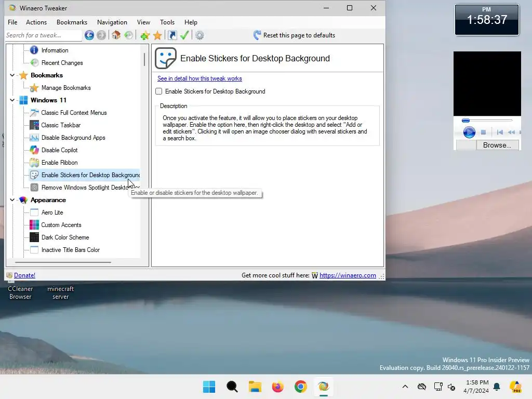Click the large sticker icon in page header

(166, 58)
